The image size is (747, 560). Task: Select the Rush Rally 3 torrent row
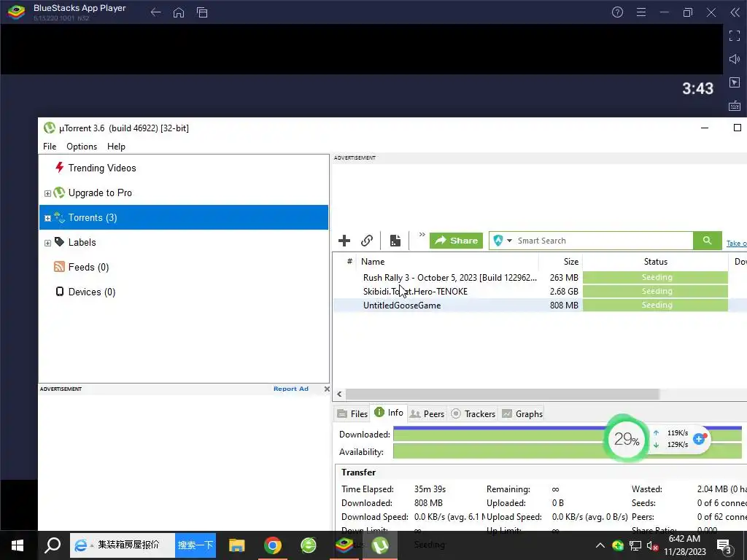pos(449,278)
